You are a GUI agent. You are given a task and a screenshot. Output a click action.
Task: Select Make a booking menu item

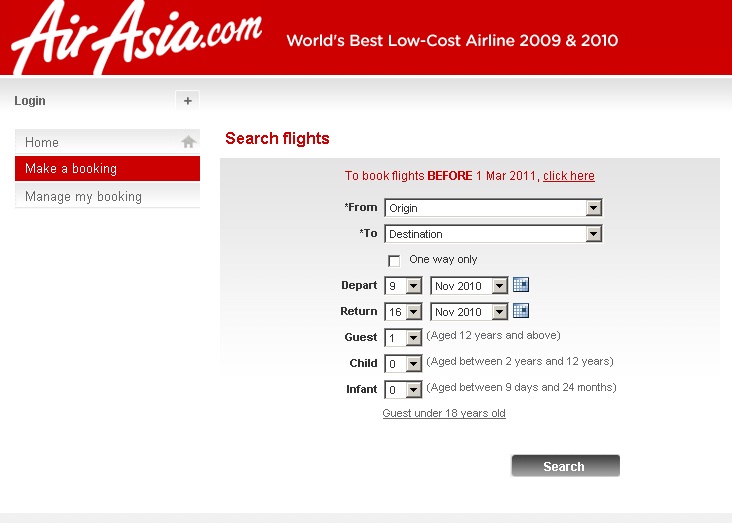click(x=107, y=169)
